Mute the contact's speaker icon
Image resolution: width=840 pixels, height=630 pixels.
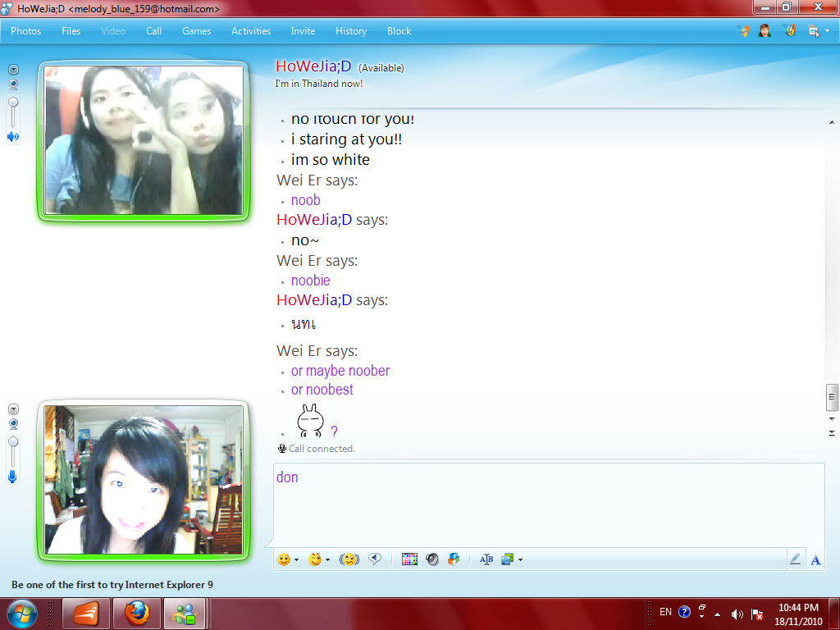[13, 137]
